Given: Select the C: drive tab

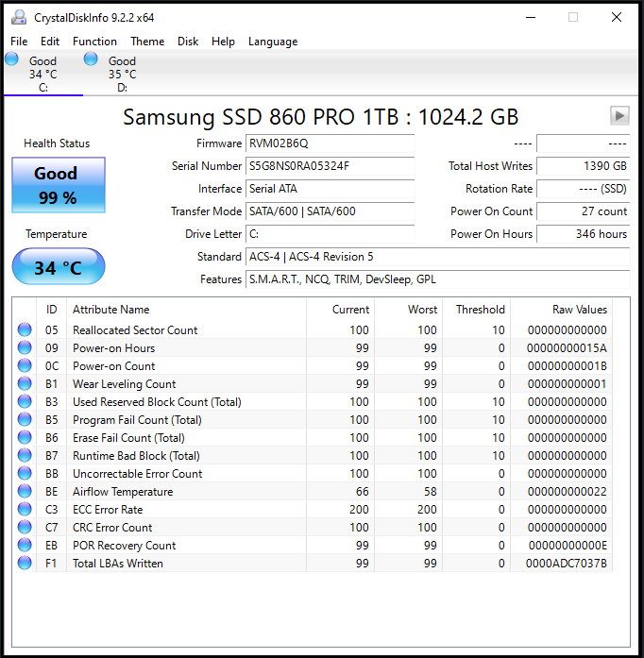Looking at the screenshot, I should (43, 74).
